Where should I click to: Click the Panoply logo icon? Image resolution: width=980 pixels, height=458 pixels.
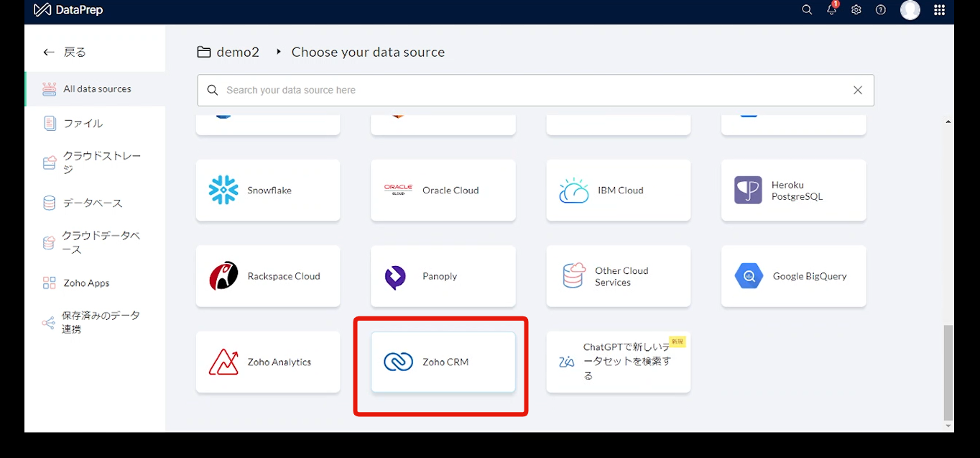[x=395, y=277]
